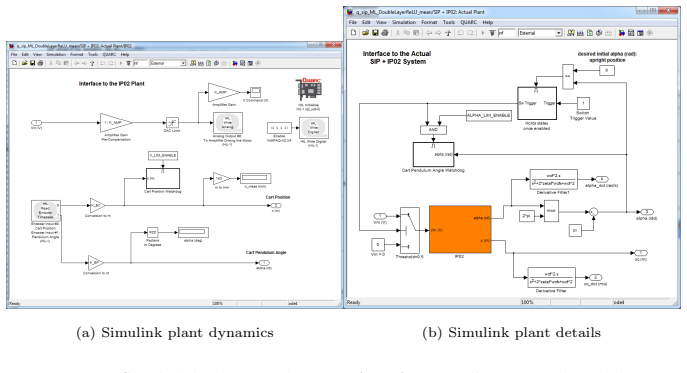Select the x_meas (mm) display block
The height and width of the screenshot is (373, 687).
[256, 178]
